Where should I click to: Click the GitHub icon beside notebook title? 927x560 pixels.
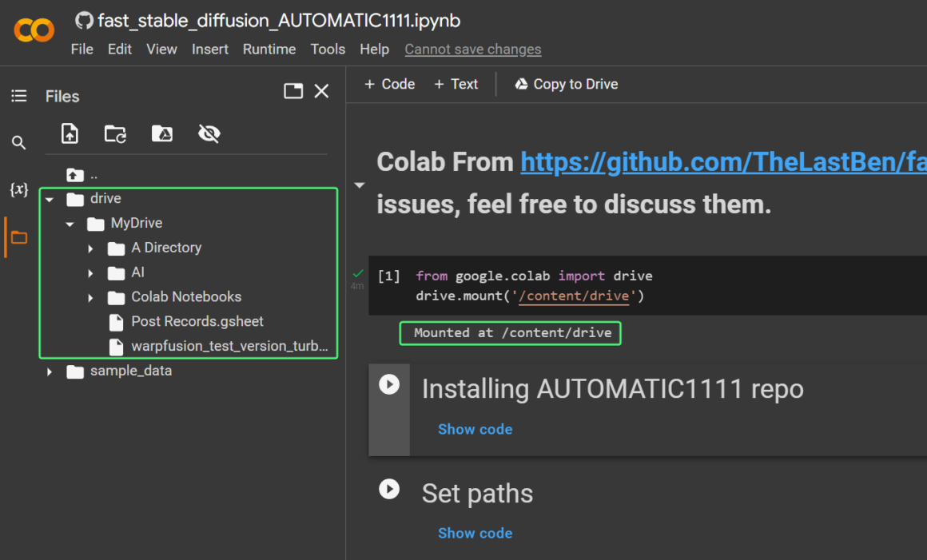84,21
